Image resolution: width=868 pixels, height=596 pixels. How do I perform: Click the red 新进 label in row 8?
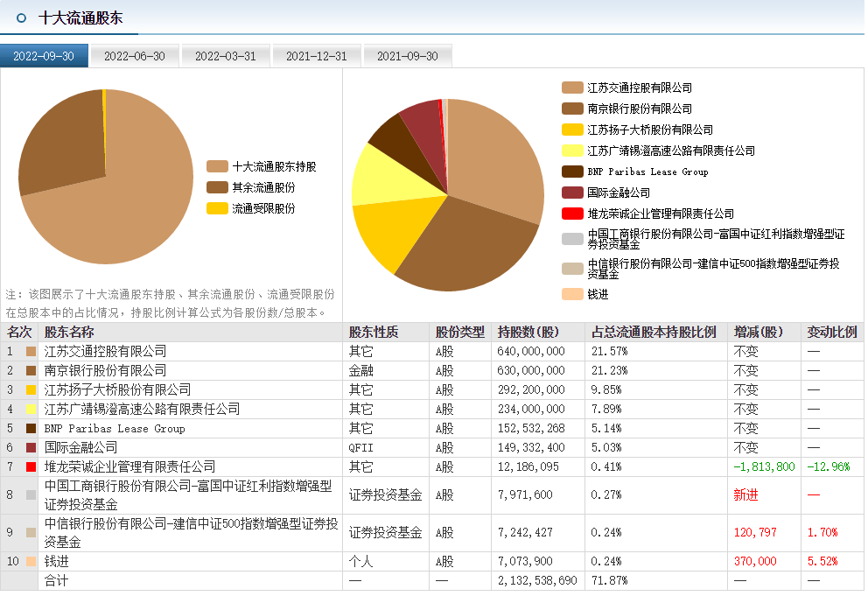(745, 495)
